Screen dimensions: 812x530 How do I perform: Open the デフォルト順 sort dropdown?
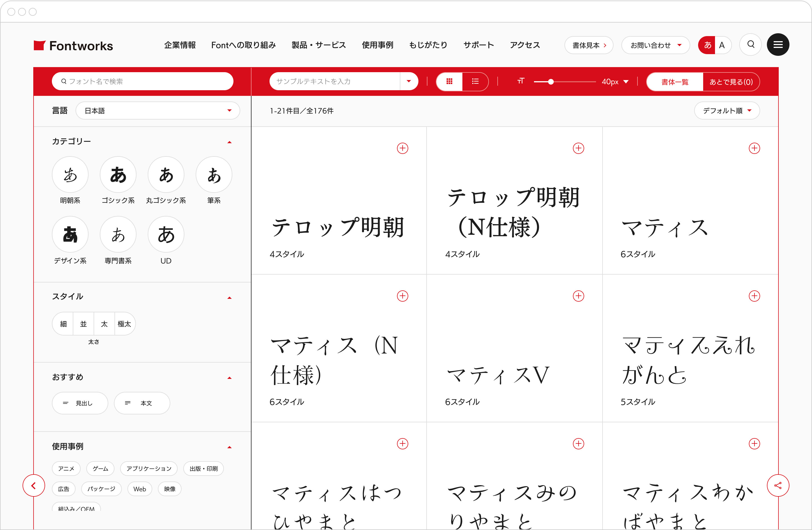[x=727, y=110]
